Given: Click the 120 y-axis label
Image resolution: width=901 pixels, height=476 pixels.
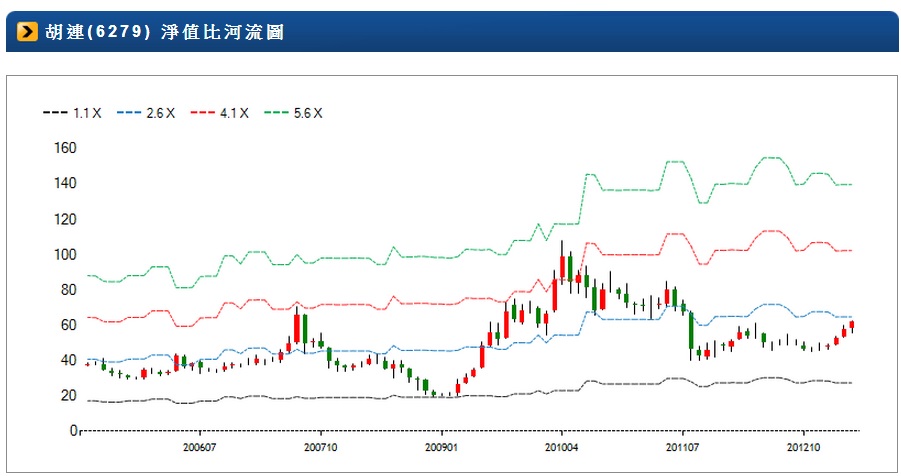Looking at the screenshot, I should [x=65, y=219].
